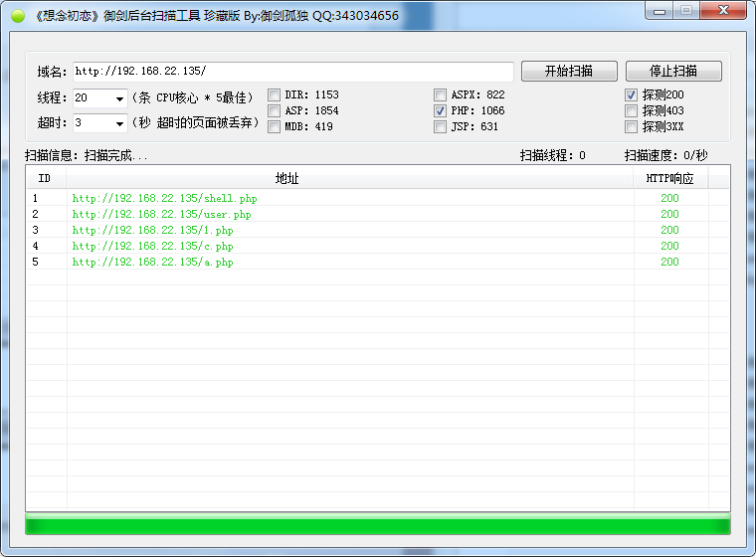Click the 扫描线程: 0 status text

click(552, 156)
